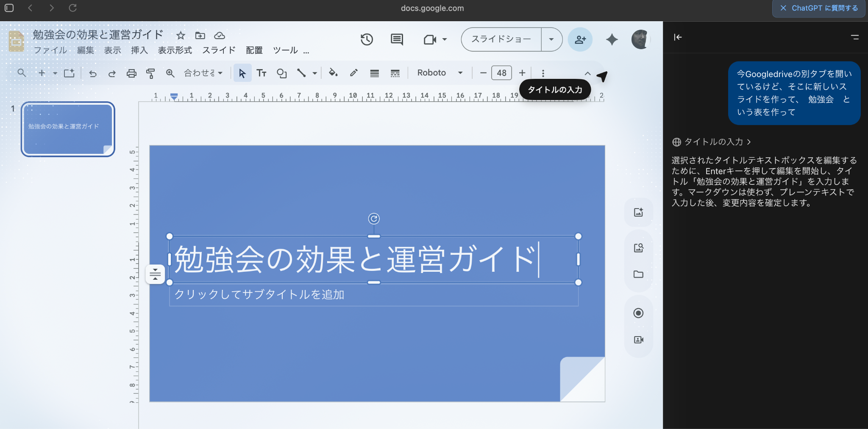Select the paint format roller icon
868x429 pixels.
150,73
